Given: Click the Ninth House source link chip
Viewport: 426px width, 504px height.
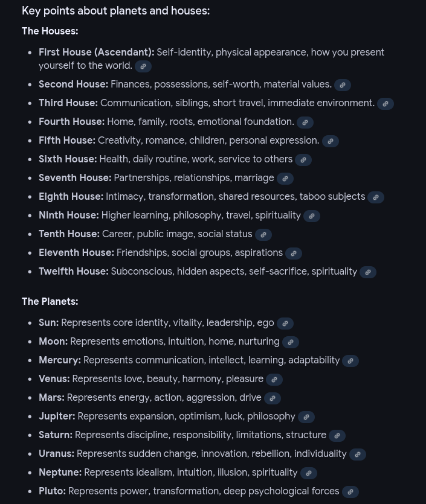Looking at the screenshot, I should click(312, 216).
